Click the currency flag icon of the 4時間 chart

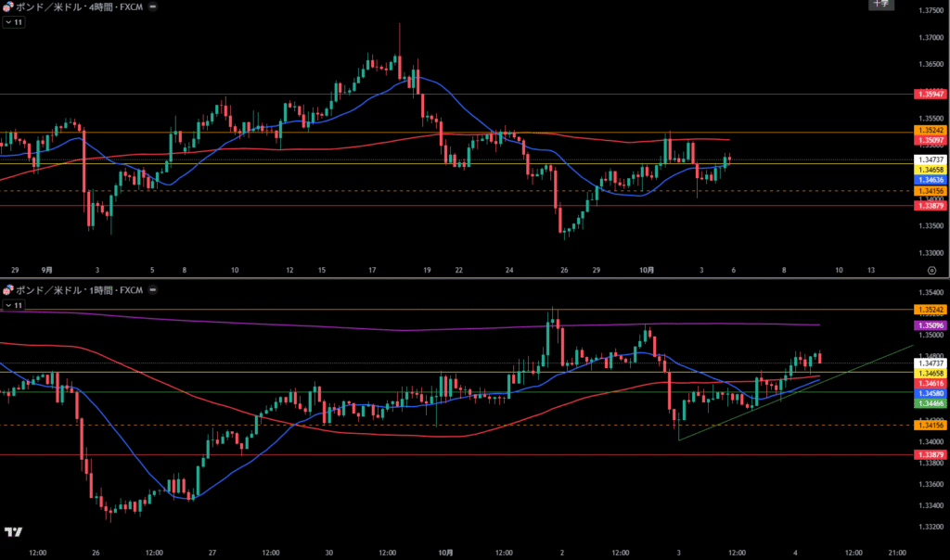point(6,7)
